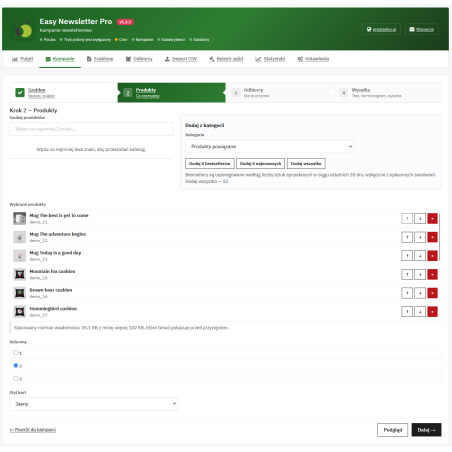Screen dimensions: 452x452
Task: Click the 'Cron' status indicator in header
Action: [x=121, y=40]
